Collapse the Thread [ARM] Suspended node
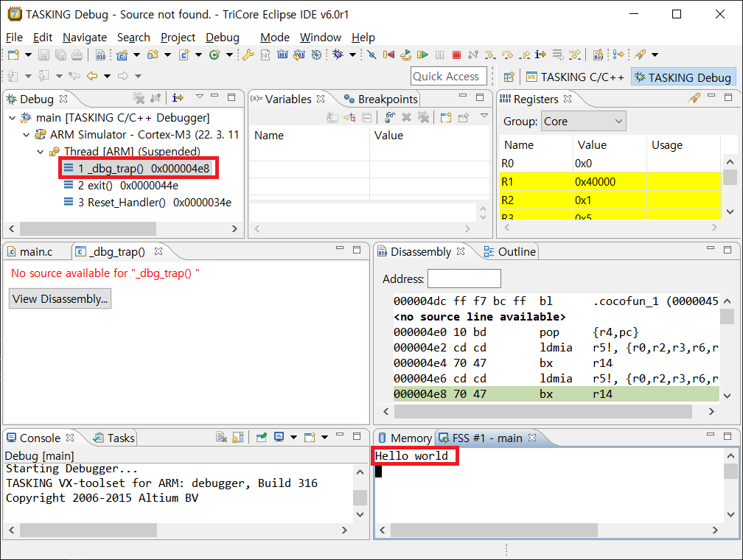 pyautogui.click(x=41, y=152)
